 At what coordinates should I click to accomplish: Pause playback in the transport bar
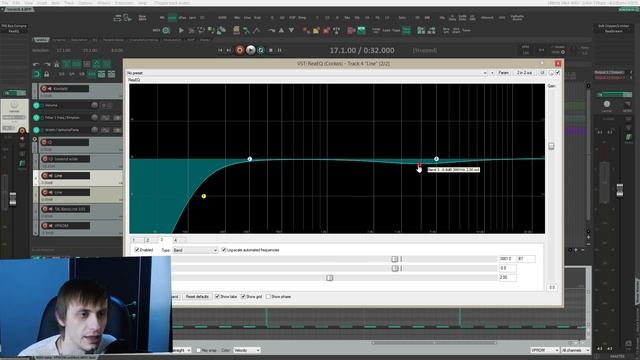pos(280,50)
